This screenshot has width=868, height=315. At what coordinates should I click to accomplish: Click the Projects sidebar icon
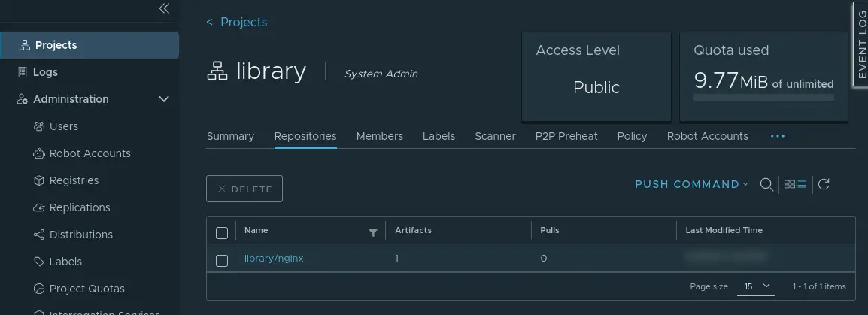click(24, 45)
